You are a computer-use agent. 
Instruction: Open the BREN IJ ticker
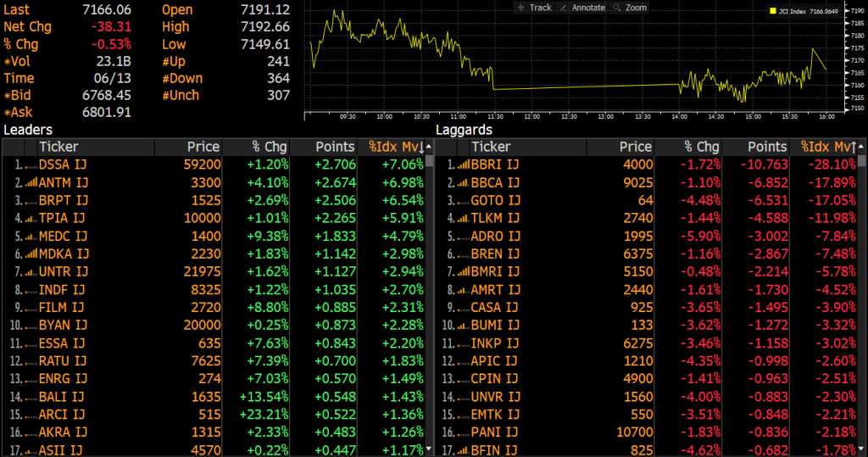tap(495, 254)
